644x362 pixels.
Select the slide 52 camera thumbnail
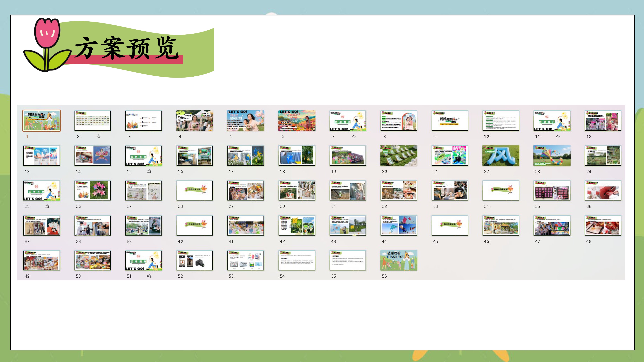pyautogui.click(x=194, y=260)
